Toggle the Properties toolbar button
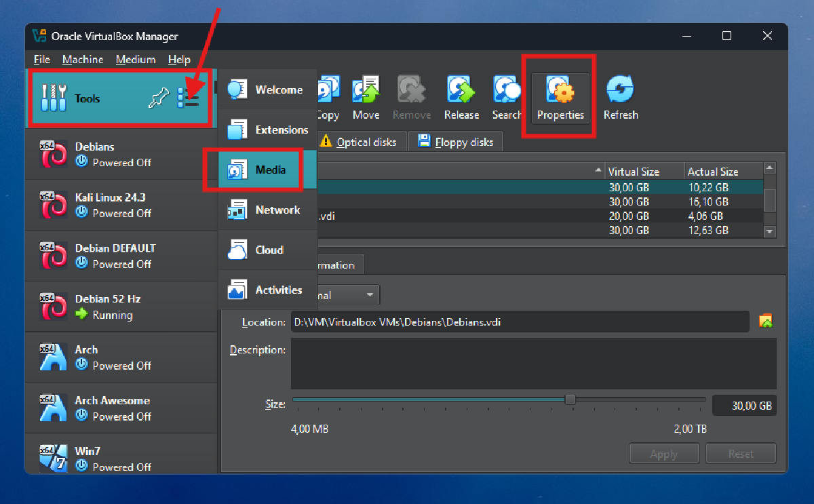Image resolution: width=814 pixels, height=504 pixels. pos(560,98)
